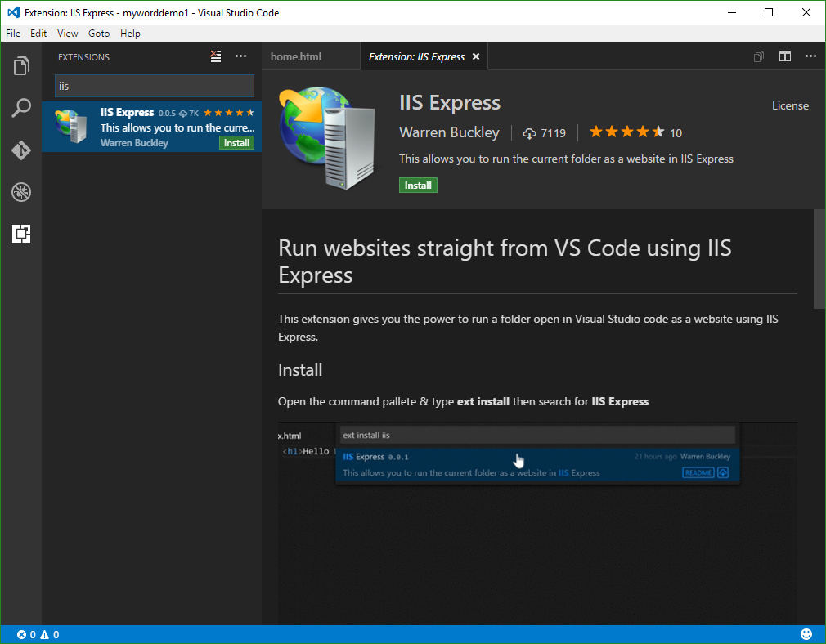Install IIS Express from the sidebar list
The height and width of the screenshot is (644, 826).
pos(236,143)
